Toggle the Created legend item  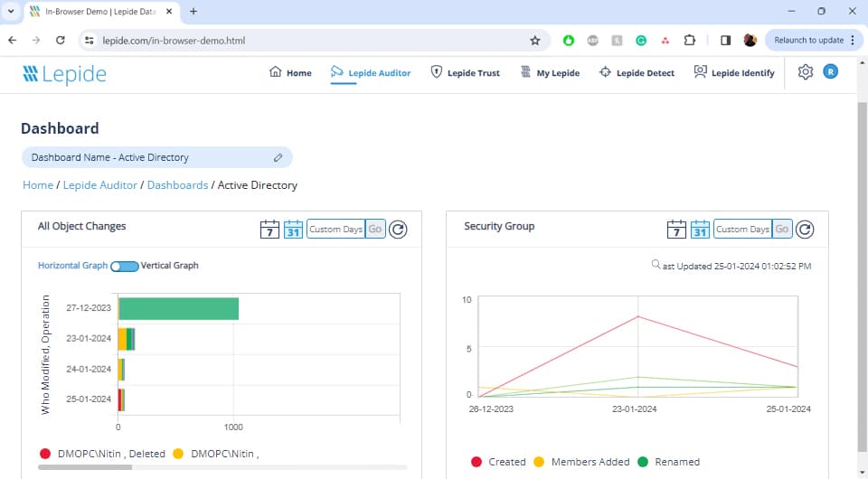(x=498, y=462)
